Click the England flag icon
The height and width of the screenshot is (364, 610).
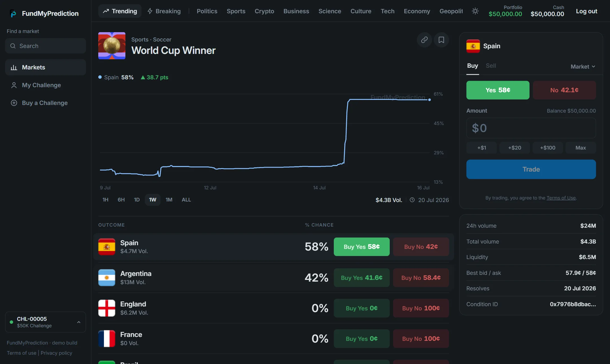107,308
